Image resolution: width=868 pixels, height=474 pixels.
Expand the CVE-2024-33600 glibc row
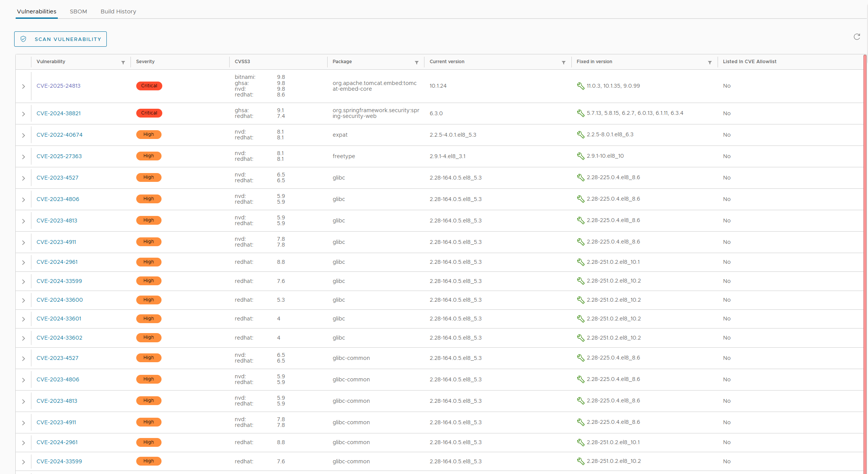[23, 301]
